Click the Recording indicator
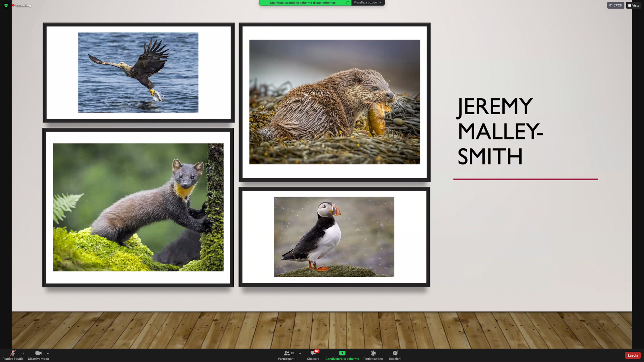This screenshot has height=362, width=644. (x=22, y=5)
